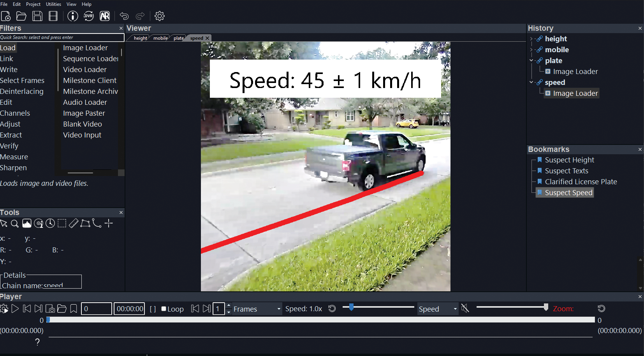The height and width of the screenshot is (356, 644).
Task: Select the measure ruler tool
Action: coord(74,223)
